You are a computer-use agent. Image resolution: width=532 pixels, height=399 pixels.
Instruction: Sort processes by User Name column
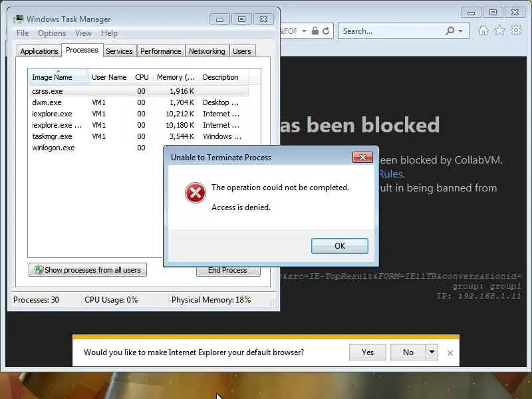tap(109, 77)
